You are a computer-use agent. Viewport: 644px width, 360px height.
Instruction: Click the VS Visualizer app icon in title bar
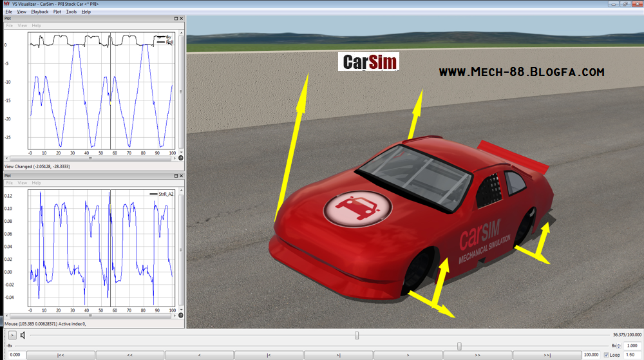tap(6, 4)
